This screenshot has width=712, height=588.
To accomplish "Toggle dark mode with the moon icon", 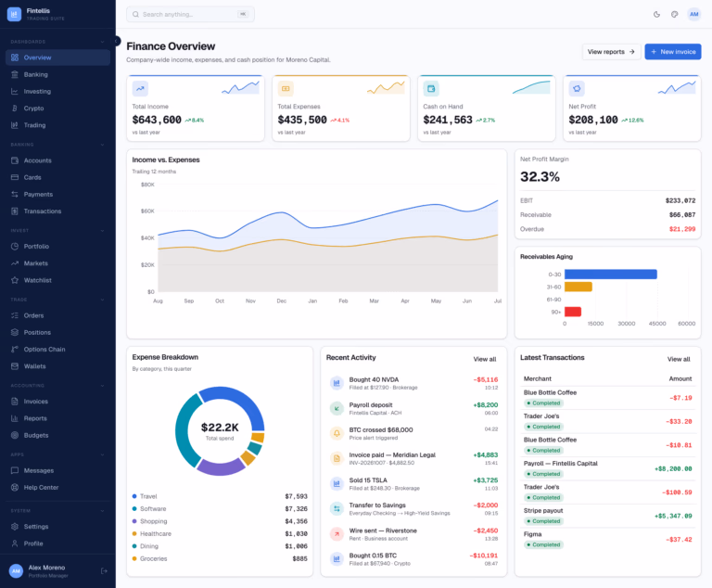I will pyautogui.click(x=656, y=14).
